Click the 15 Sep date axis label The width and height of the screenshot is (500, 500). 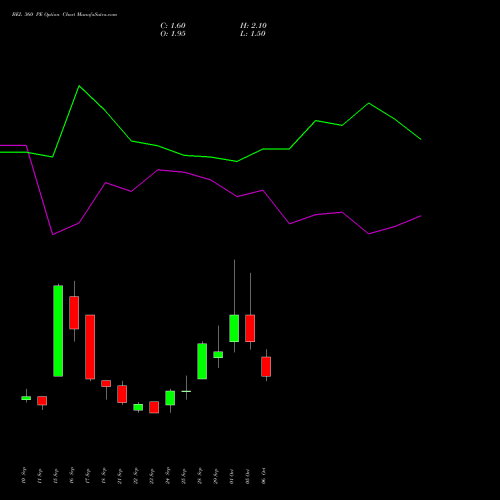tap(55, 475)
